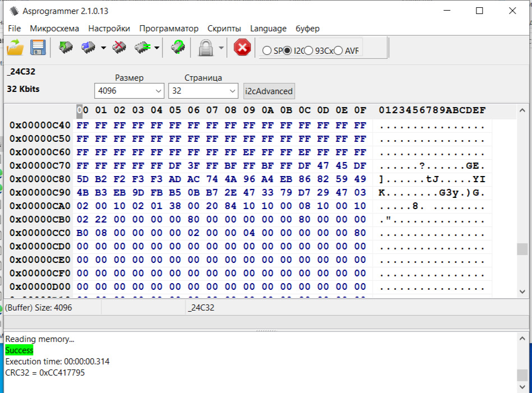532x393 pixels.
Task: Select the AVR radio button
Action: point(338,50)
